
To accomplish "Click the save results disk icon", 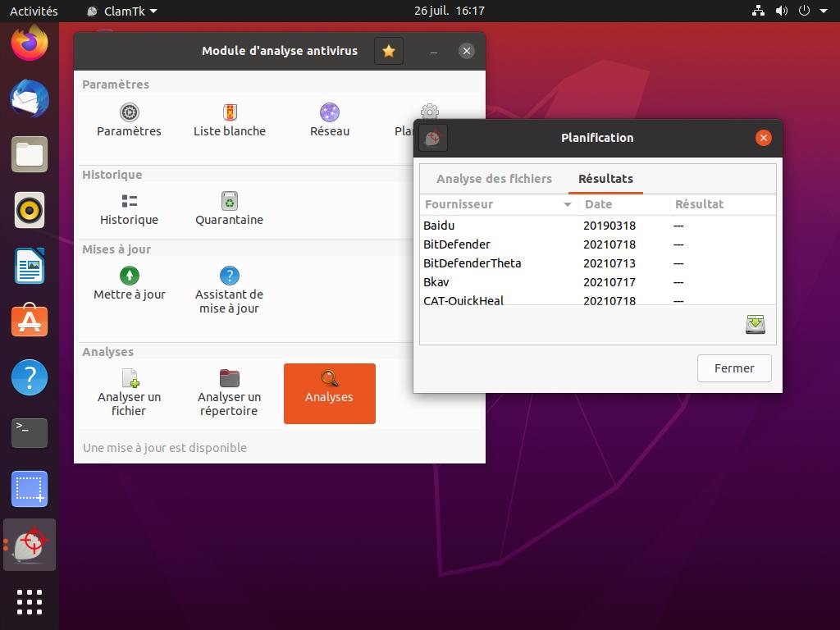I will (755, 325).
